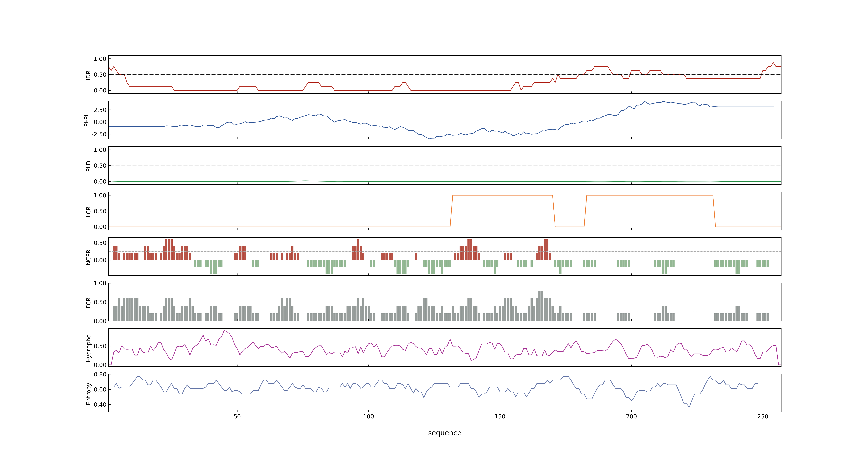Click the x-axis tick label 250
This screenshot has width=868, height=463.
pos(763,416)
